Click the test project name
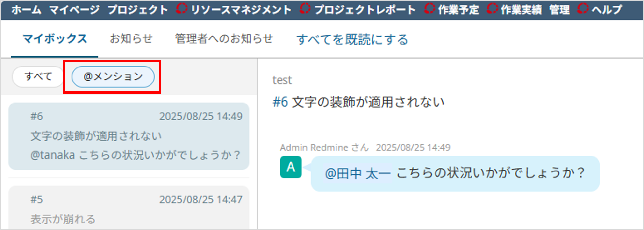The width and height of the screenshot is (644, 230). [x=282, y=80]
